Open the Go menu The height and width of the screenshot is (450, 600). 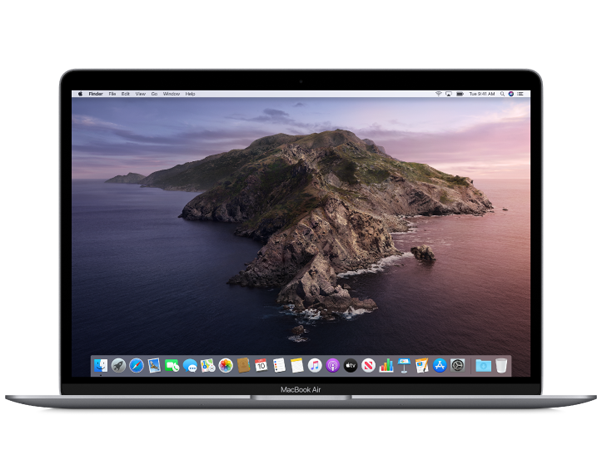(154, 93)
